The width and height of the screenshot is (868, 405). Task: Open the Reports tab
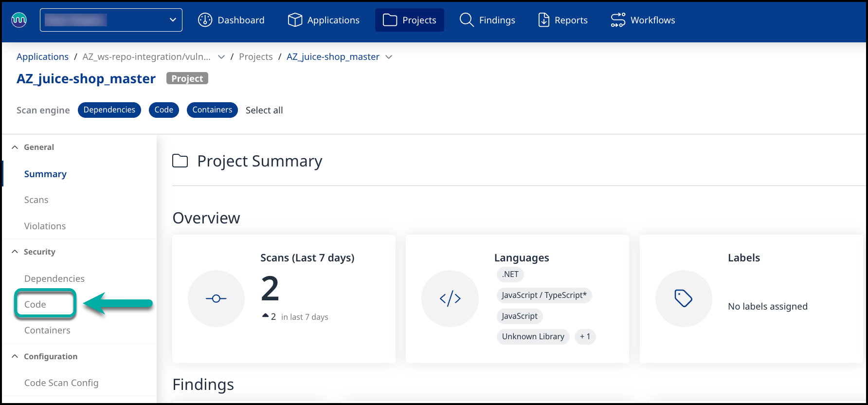click(x=563, y=20)
